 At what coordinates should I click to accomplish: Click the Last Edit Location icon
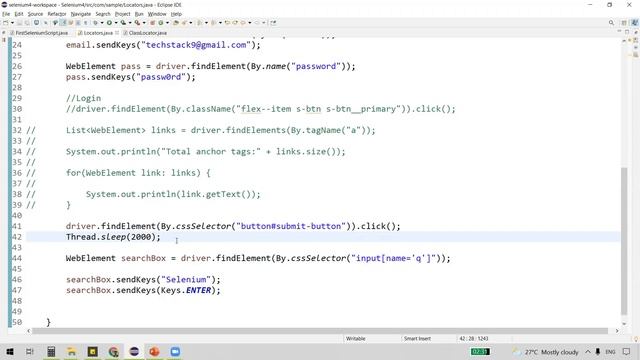pyautogui.click(x=227, y=23)
